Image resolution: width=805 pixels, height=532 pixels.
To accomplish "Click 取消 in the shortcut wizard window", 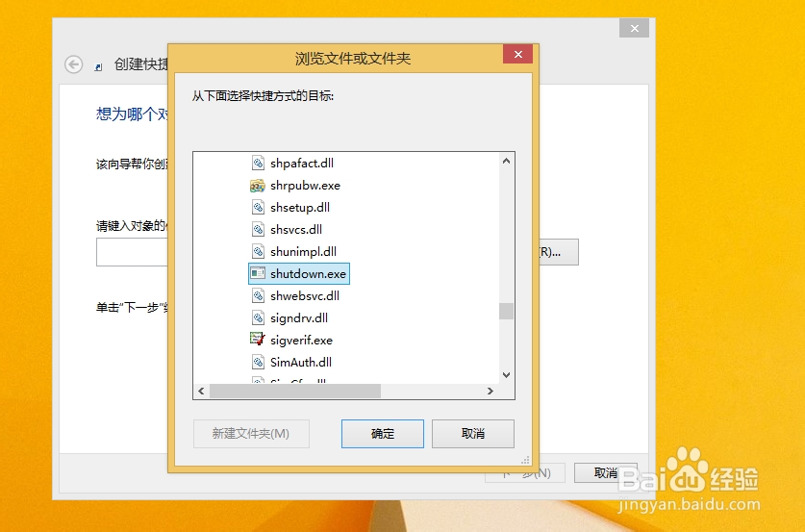I will [x=606, y=473].
